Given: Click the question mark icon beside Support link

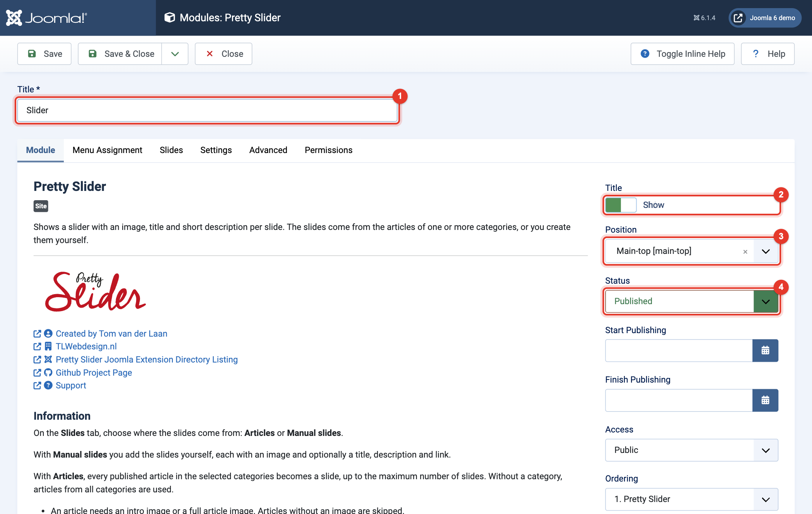Looking at the screenshot, I should coord(48,385).
